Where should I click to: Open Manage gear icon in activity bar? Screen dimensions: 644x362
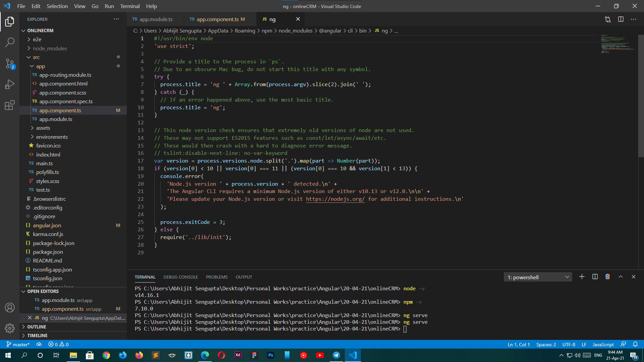tap(10, 328)
